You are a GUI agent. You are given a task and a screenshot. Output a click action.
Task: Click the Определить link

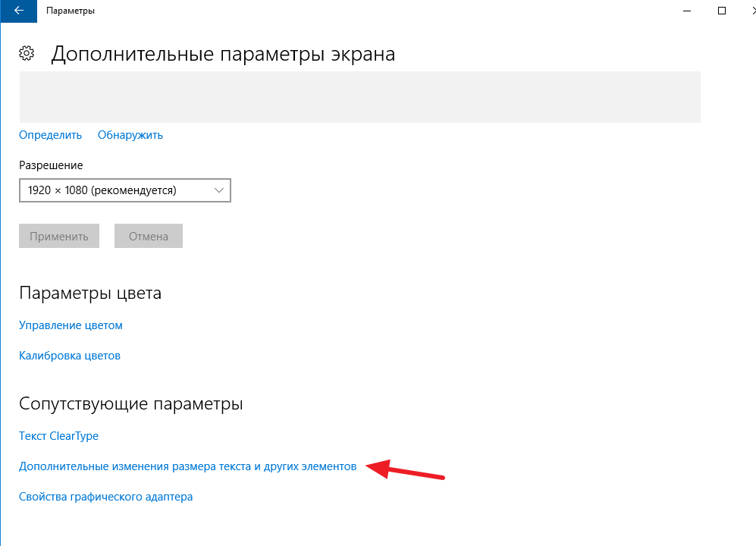pyautogui.click(x=50, y=135)
